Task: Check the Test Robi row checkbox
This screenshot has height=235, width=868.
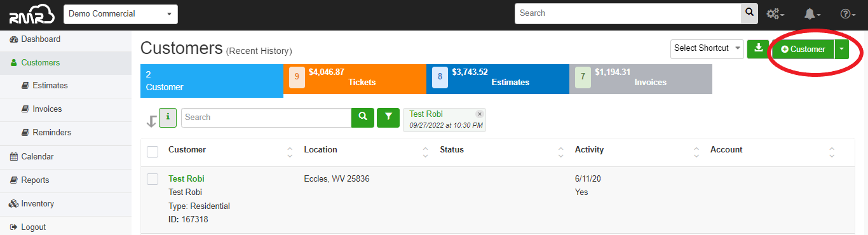Action: (153, 179)
